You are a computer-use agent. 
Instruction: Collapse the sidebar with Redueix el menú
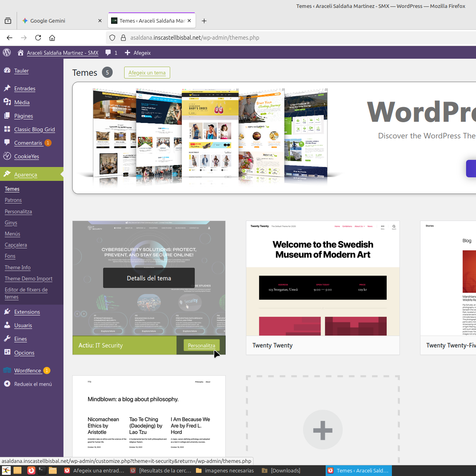click(33, 384)
